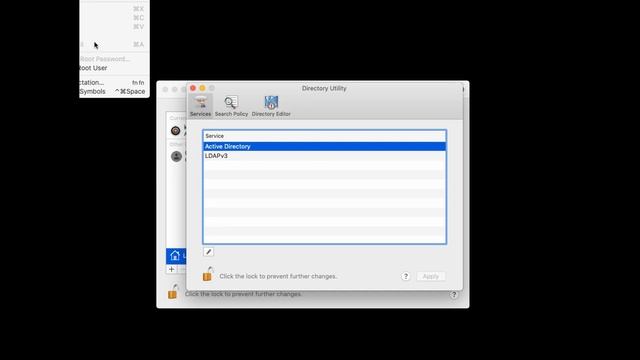
Task: Choose the Change Root Password menu item
Action: (114, 59)
